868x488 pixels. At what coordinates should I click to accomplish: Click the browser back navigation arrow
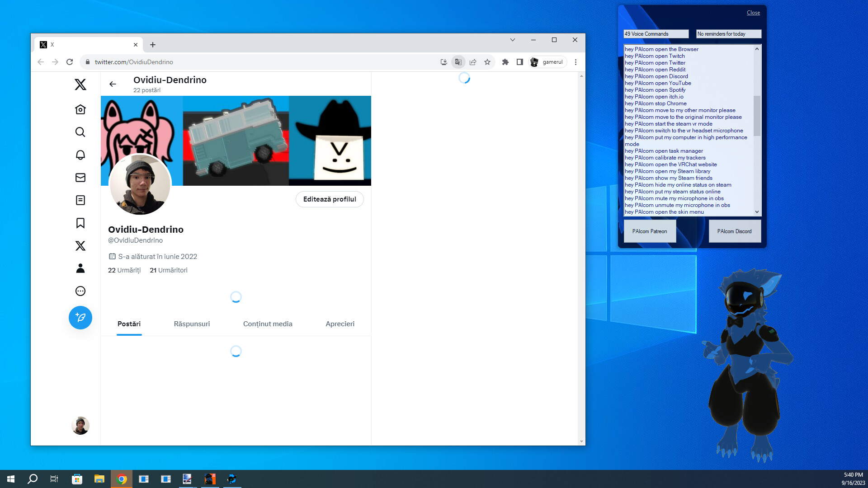(41, 62)
